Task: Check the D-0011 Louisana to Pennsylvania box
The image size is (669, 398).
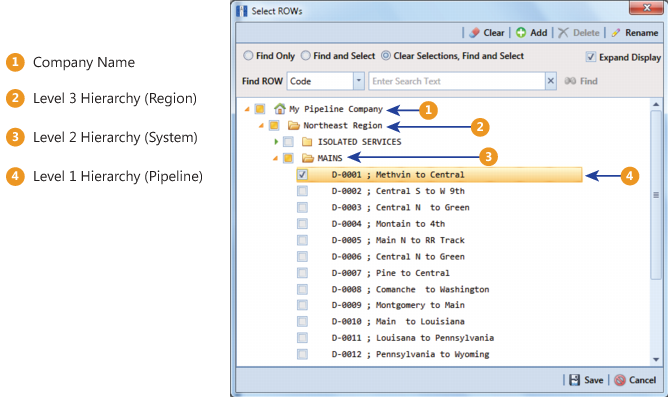Action: 303,338
